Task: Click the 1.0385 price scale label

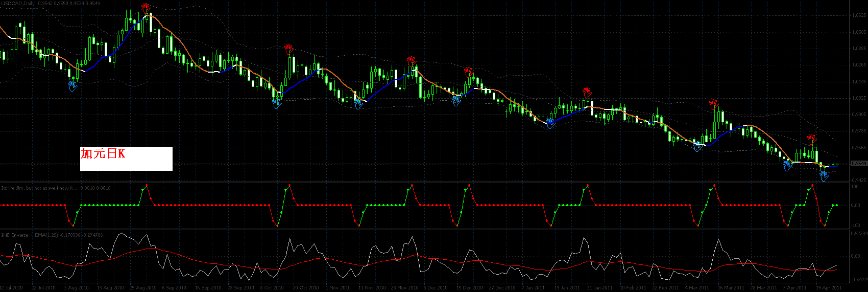Action: coord(859,49)
